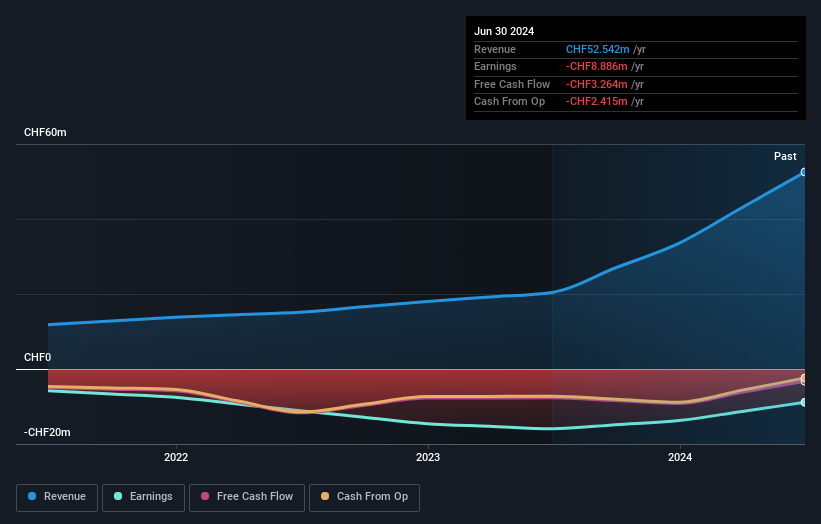Toggle the Revenue legend series
The image size is (821, 524).
(57, 497)
